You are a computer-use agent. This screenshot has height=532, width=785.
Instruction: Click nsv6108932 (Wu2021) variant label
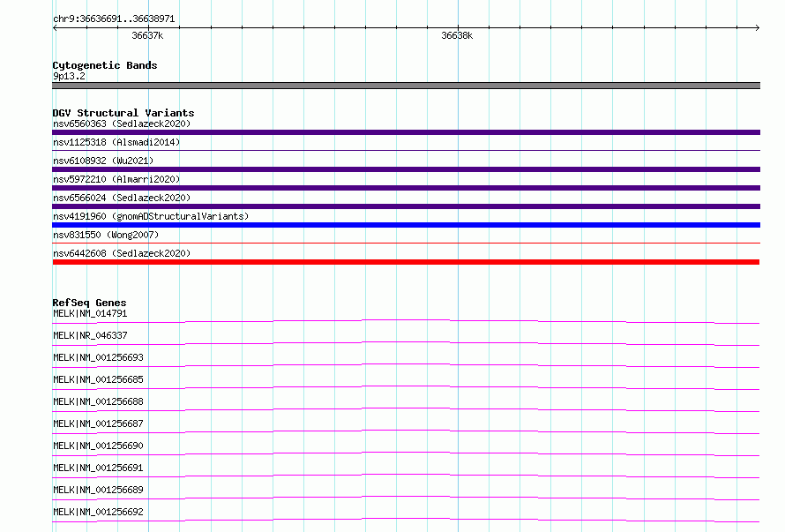point(103,161)
